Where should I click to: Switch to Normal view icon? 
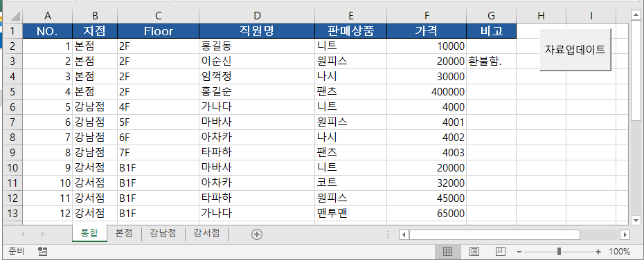447,252
